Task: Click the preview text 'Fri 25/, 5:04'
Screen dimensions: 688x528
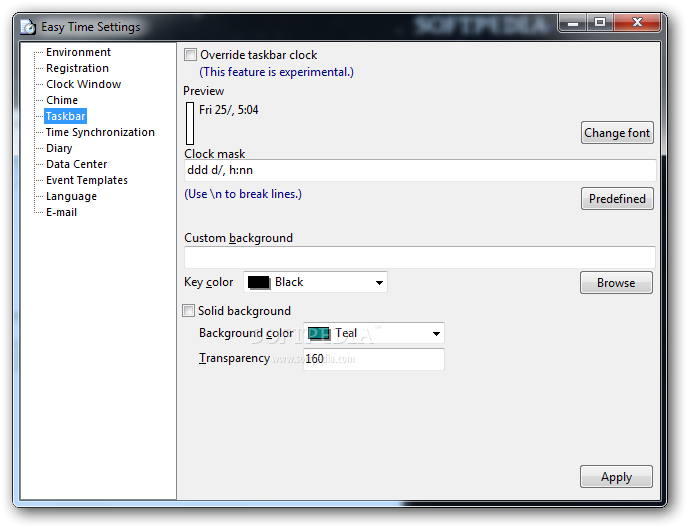Action: tap(229, 110)
